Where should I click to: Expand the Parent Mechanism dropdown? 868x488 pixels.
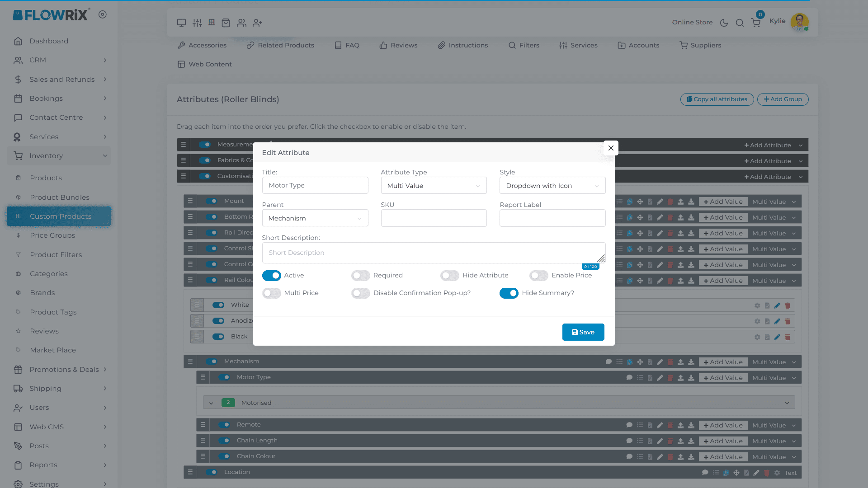click(x=315, y=218)
